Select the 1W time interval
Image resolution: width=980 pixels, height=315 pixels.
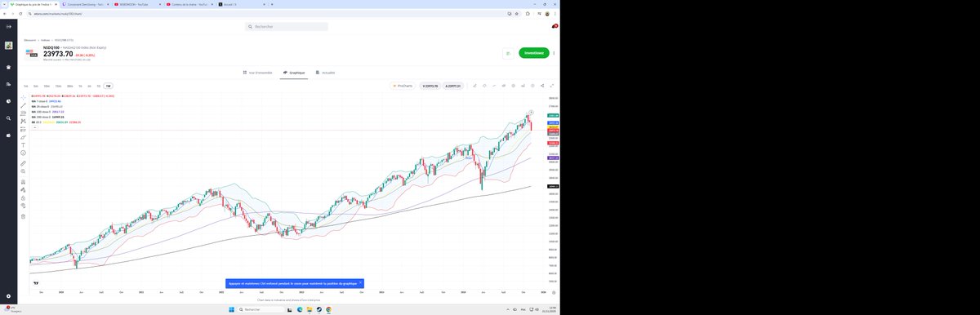tap(109, 86)
